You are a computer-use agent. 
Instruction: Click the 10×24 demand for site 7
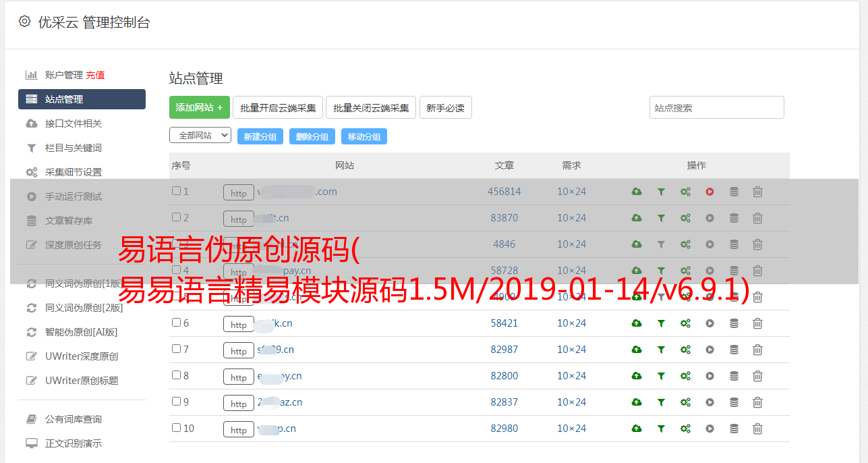[572, 350]
